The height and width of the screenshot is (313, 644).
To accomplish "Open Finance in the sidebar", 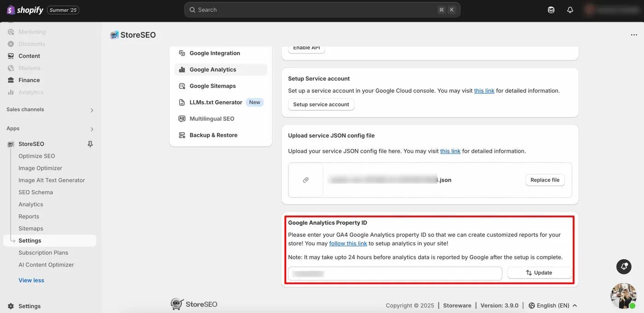I will [29, 80].
